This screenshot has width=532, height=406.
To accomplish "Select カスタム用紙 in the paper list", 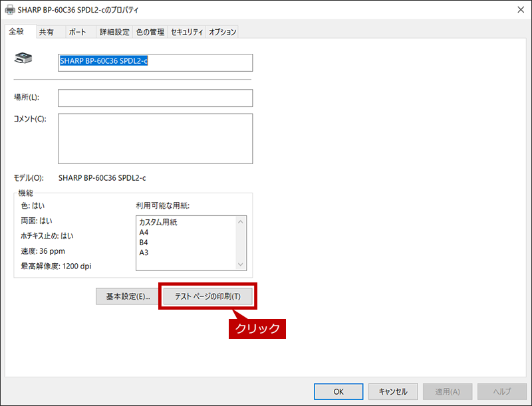I will (158, 223).
